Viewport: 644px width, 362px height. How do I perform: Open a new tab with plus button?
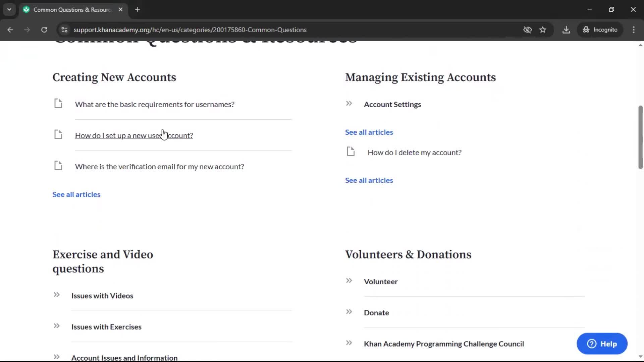click(138, 10)
